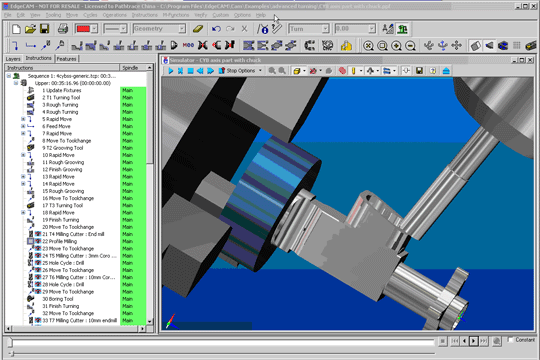The image size is (540, 360).
Task: Switch to the Features tab
Action: pyautogui.click(x=66, y=59)
